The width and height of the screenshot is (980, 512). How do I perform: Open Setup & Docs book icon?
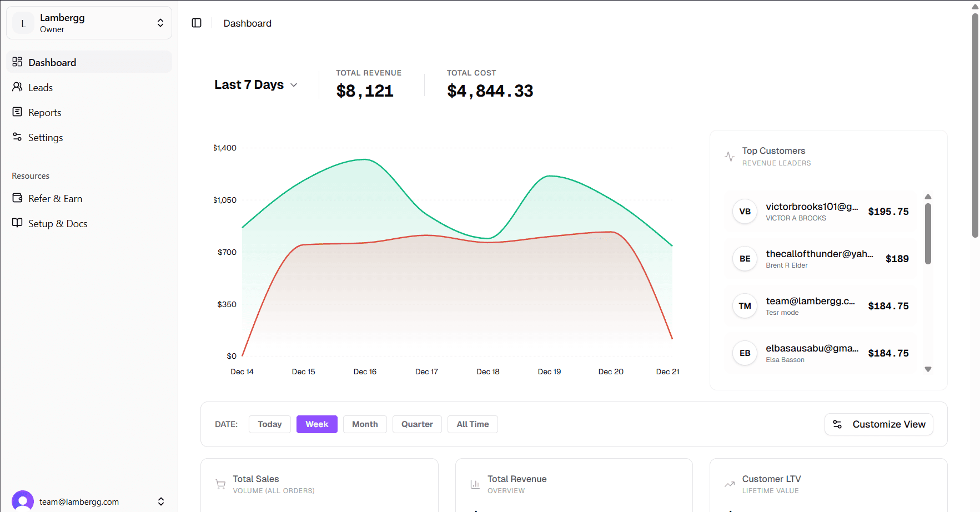click(x=17, y=223)
